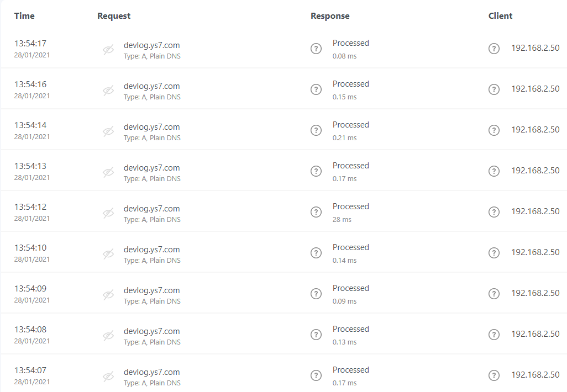Viewport: 567px width, 392px height.
Task: Click crossed-eye tracking icon for 13:54:17 request
Action: coord(108,50)
